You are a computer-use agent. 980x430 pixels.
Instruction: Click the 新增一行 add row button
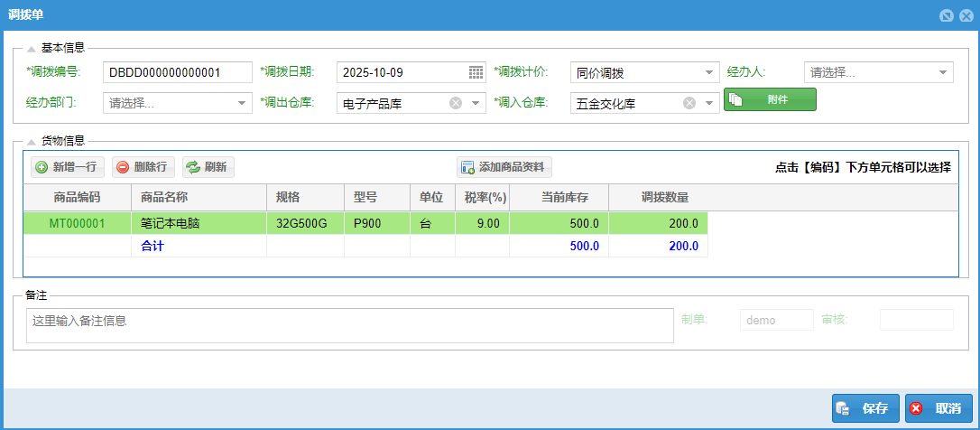(66, 167)
